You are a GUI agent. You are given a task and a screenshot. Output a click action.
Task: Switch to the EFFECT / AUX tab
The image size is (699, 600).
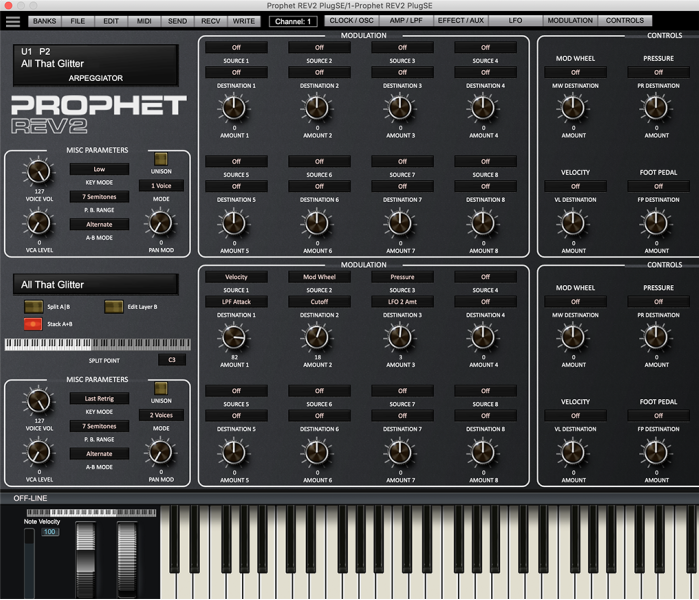[x=461, y=21]
